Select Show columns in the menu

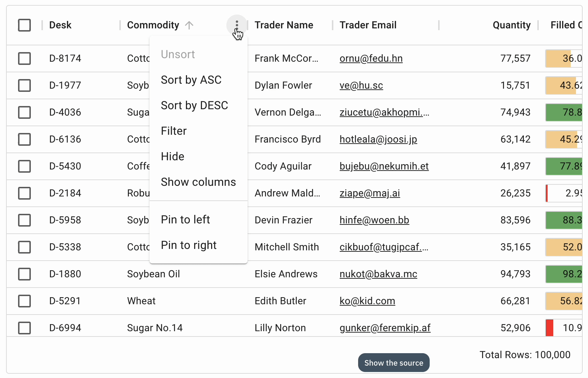198,182
